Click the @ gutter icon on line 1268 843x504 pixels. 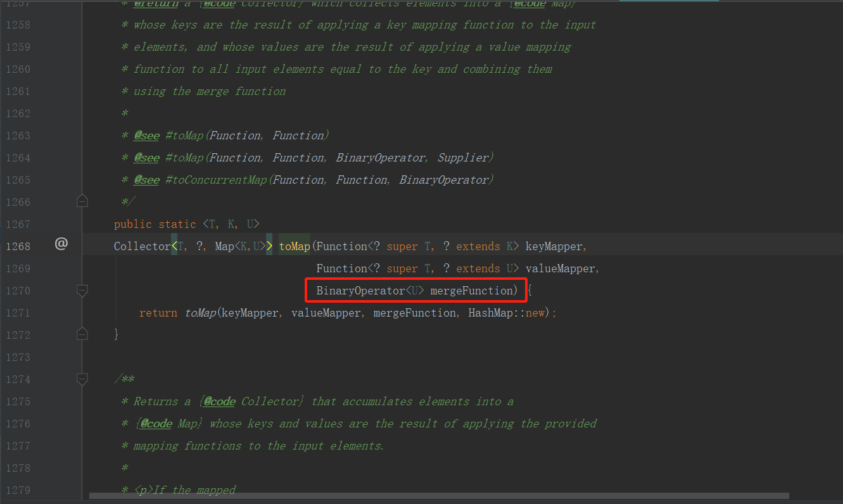click(x=61, y=244)
